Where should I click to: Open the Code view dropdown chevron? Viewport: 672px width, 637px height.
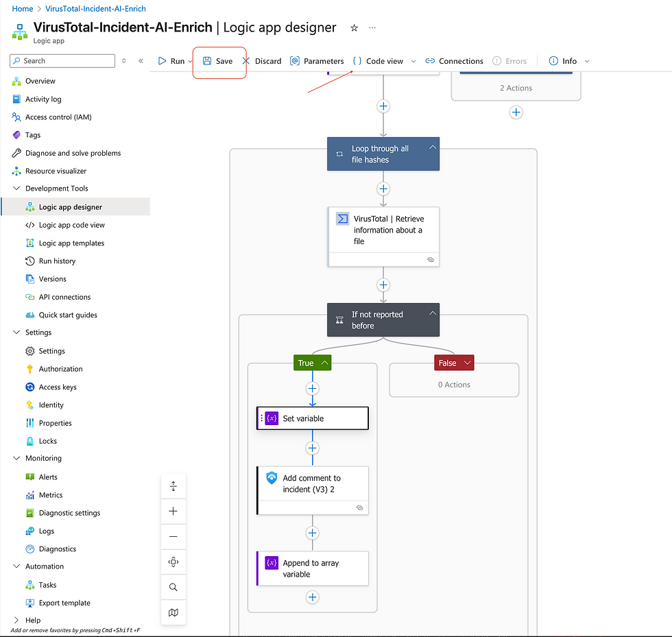point(413,61)
